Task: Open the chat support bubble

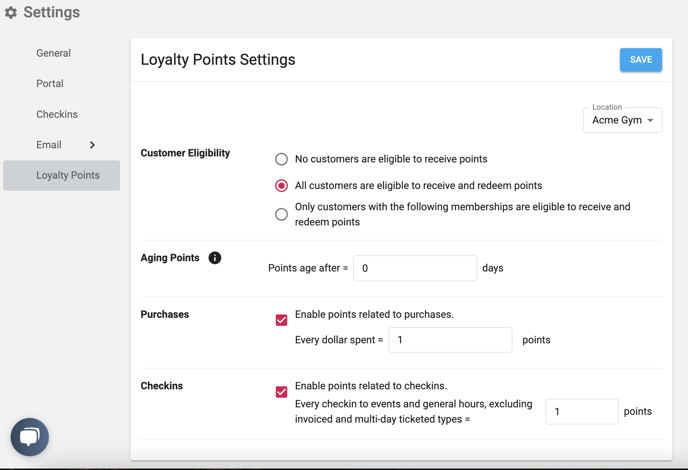Action: click(x=30, y=437)
